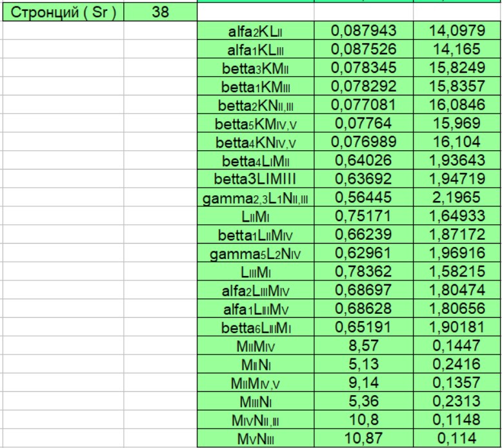Image resolution: width=502 pixels, height=448 pixels.
Task: Select the value 0,077081
Action: click(363, 105)
